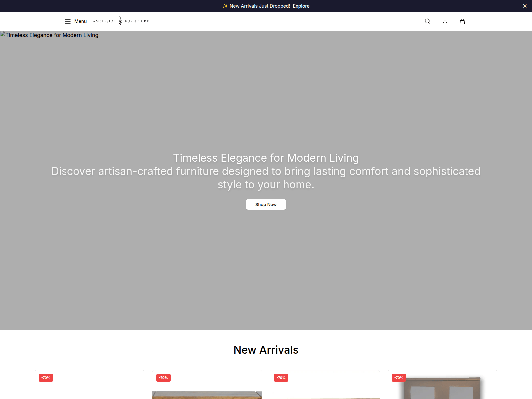
Task: Open the user account icon
Action: (445, 21)
